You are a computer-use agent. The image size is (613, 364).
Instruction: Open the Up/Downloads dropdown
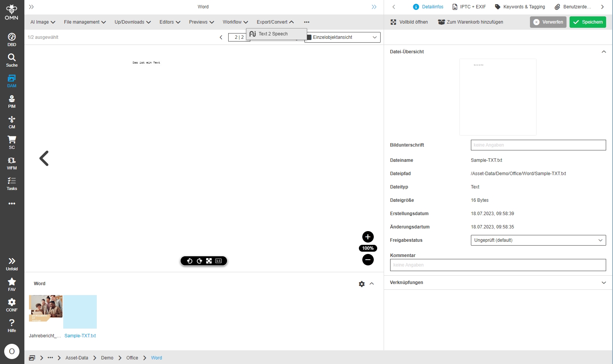[133, 22]
